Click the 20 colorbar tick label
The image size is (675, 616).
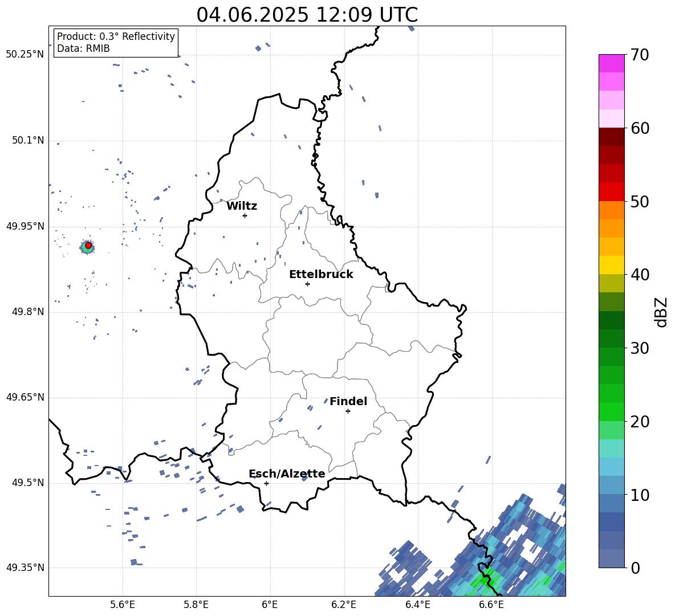click(640, 422)
